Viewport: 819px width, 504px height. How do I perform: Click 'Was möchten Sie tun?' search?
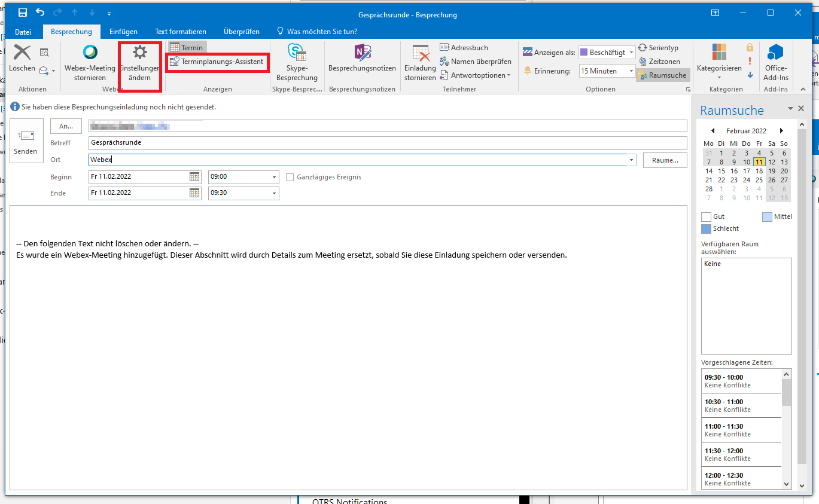tap(317, 32)
